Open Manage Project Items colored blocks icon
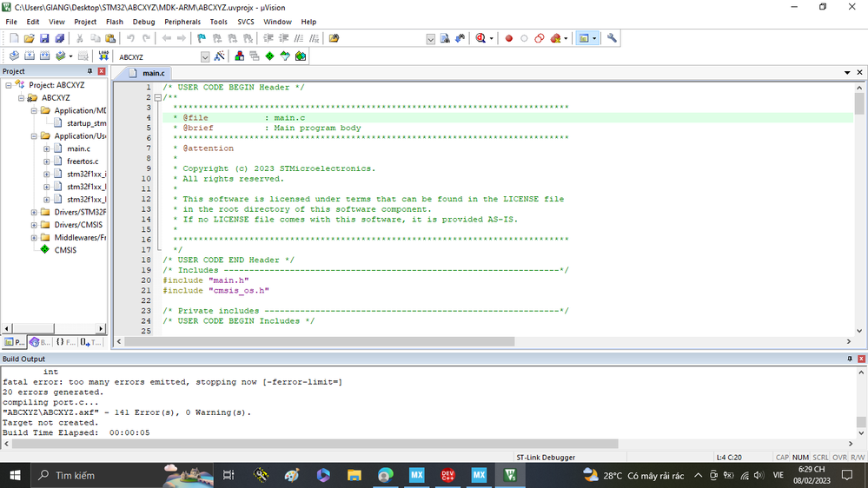This screenshot has width=868, height=488. click(239, 56)
